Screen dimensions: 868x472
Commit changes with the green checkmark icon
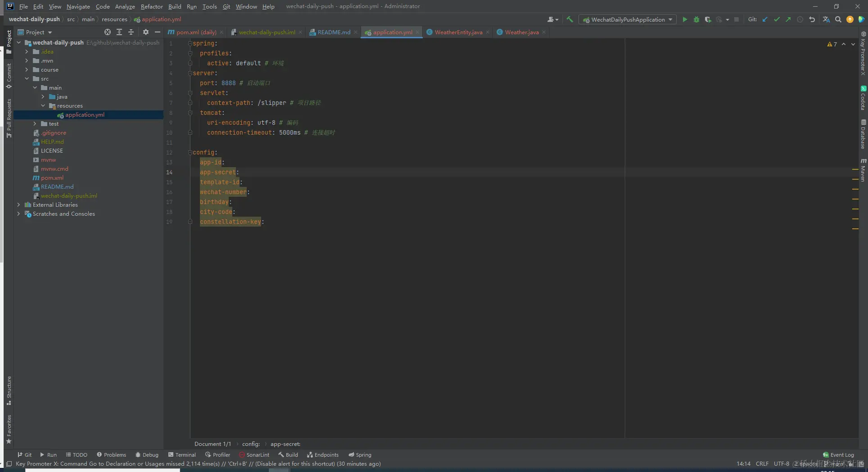click(777, 19)
